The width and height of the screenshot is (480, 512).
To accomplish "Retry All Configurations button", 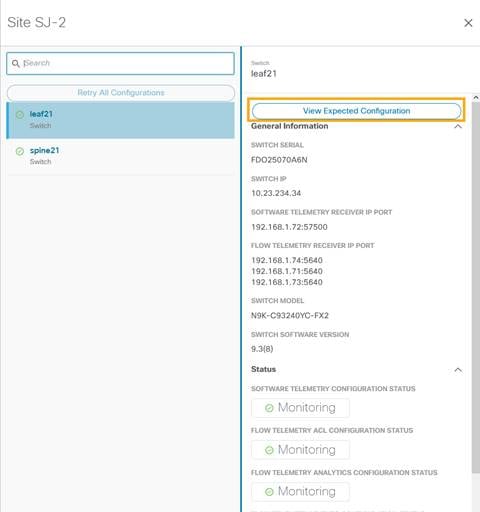I will (x=121, y=93).
